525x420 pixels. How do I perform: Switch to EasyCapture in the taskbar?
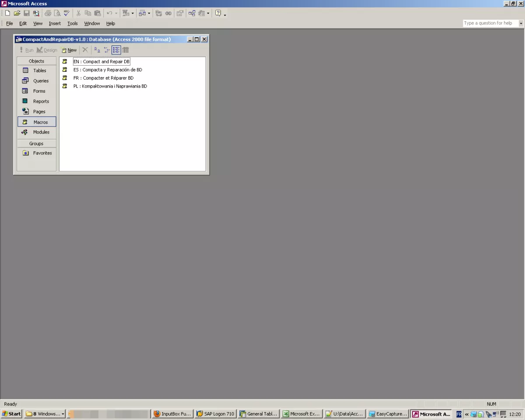pos(388,414)
